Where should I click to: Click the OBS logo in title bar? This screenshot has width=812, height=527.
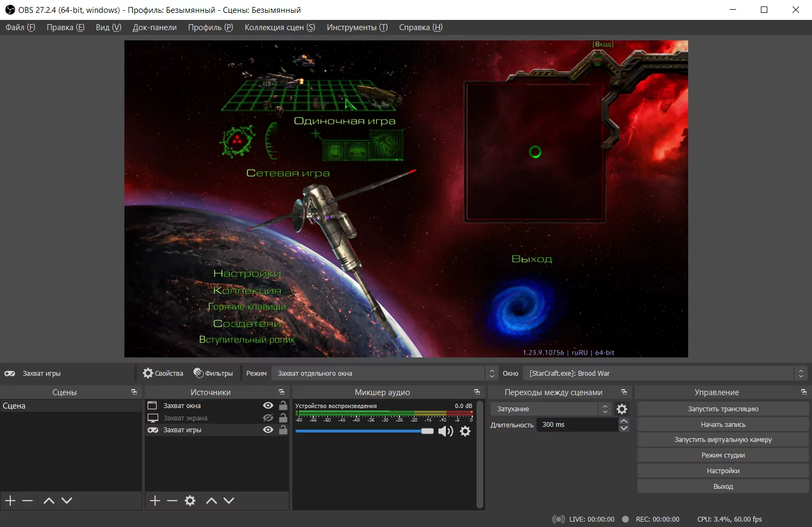click(10, 10)
